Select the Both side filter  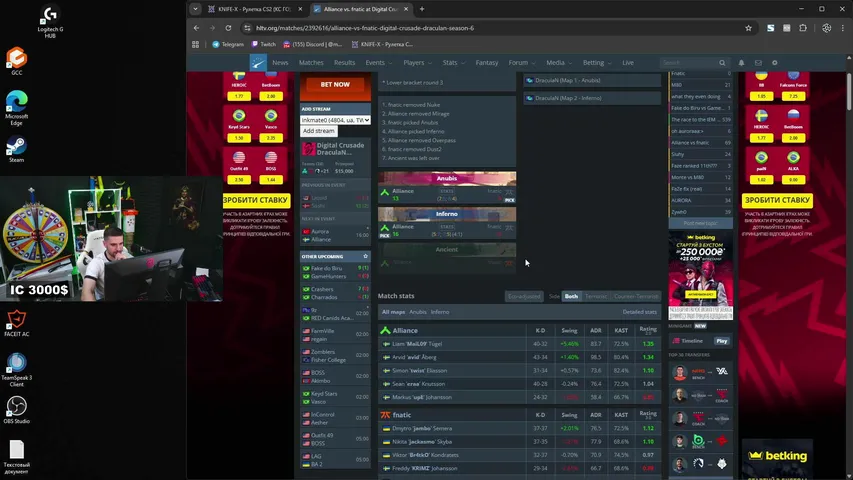pos(571,296)
